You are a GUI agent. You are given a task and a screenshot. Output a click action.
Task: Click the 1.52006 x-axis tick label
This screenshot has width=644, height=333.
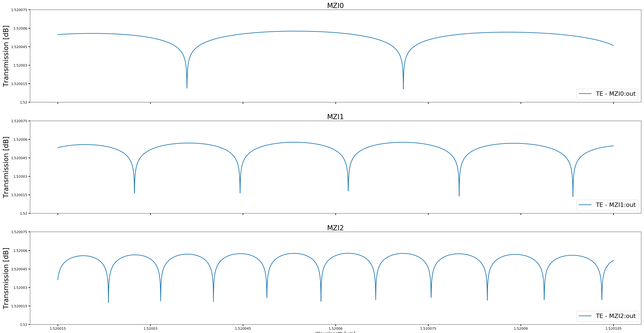pos(336,328)
